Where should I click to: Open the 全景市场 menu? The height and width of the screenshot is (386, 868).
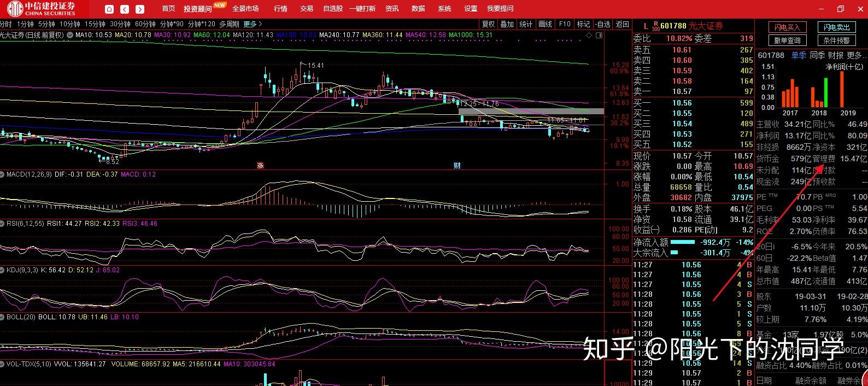245,9
